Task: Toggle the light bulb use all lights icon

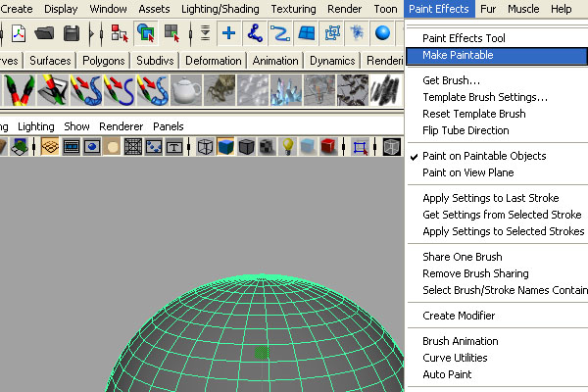Action: [x=287, y=147]
